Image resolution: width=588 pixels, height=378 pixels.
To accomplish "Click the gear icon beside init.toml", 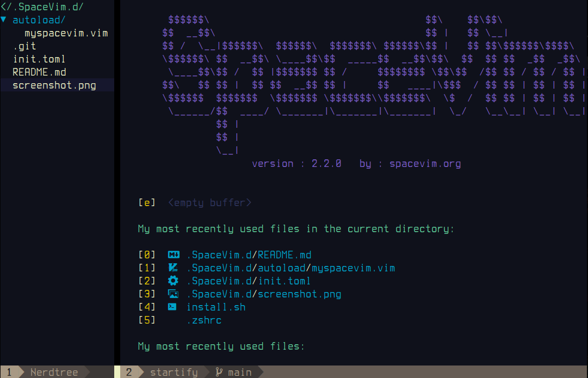I will coord(173,281).
